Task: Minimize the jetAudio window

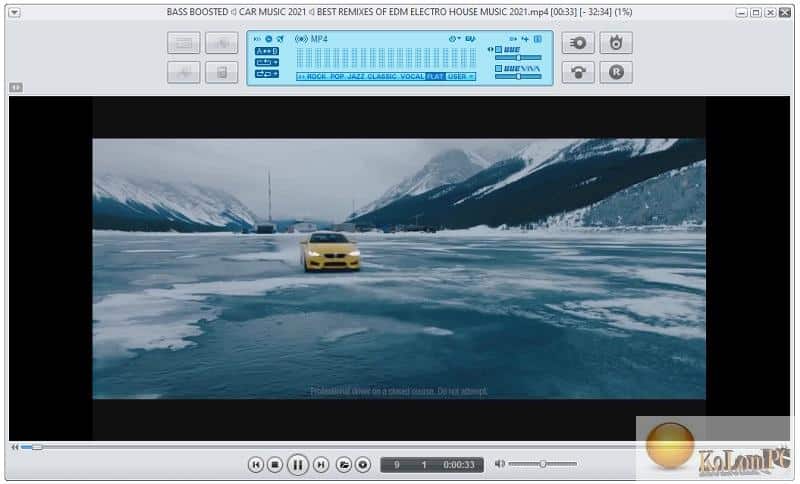Action: click(742, 13)
